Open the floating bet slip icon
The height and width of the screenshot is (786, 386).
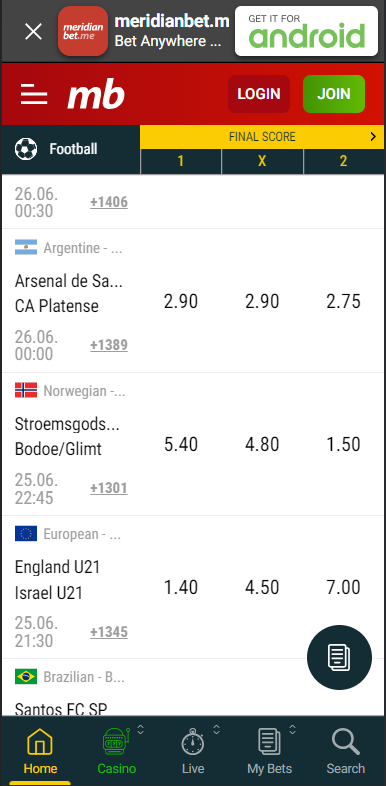point(339,657)
